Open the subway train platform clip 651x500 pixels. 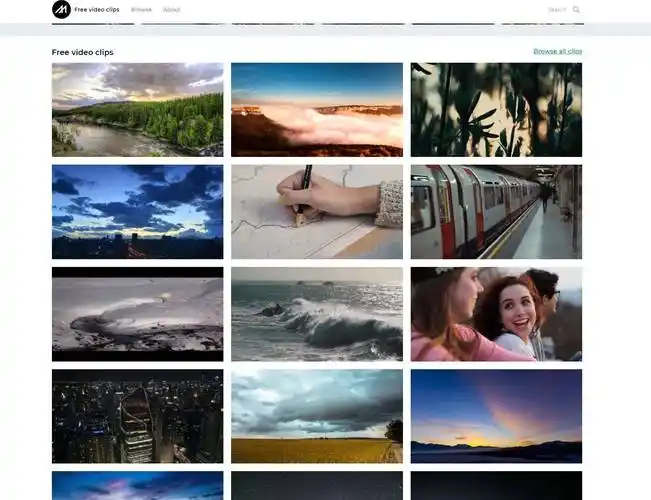pyautogui.click(x=496, y=212)
